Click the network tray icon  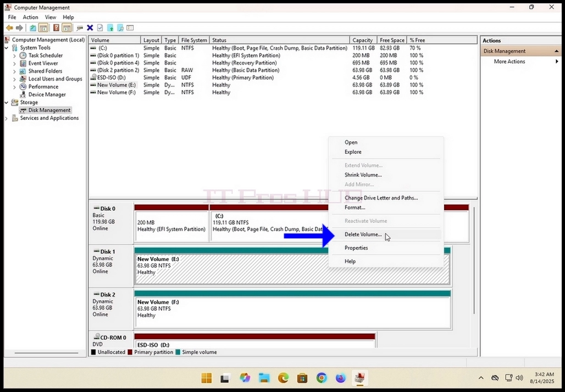[x=508, y=378]
